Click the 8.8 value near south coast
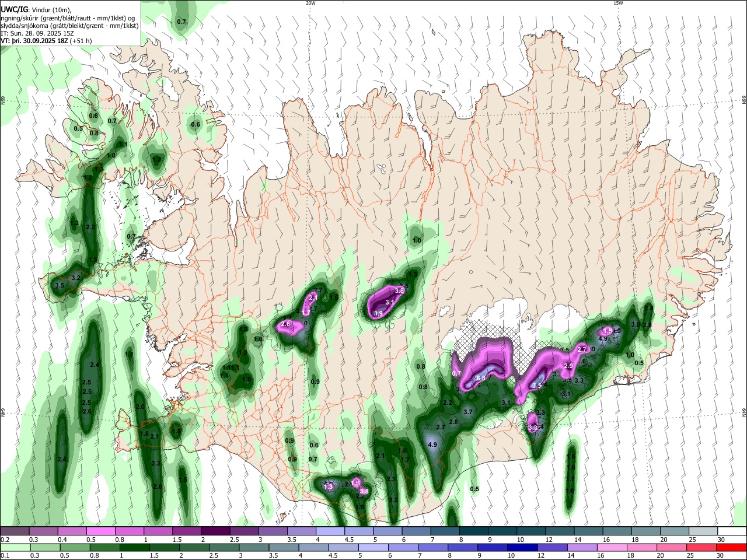747x560 pixels. (364, 492)
